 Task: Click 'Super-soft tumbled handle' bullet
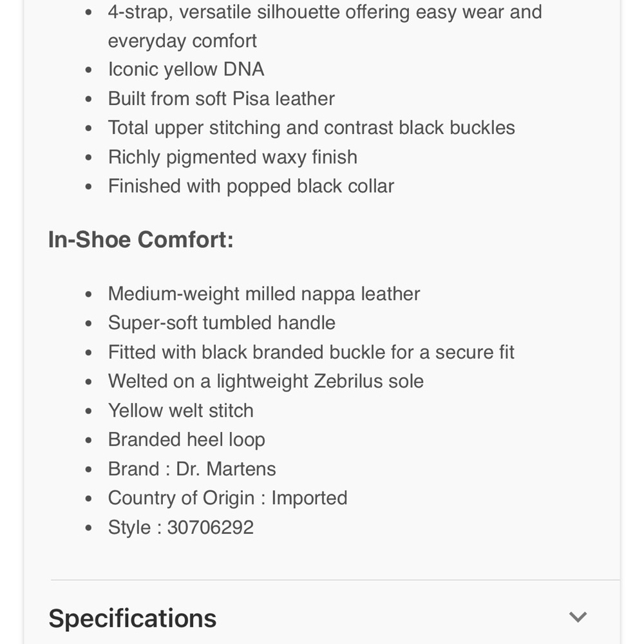pos(222,323)
